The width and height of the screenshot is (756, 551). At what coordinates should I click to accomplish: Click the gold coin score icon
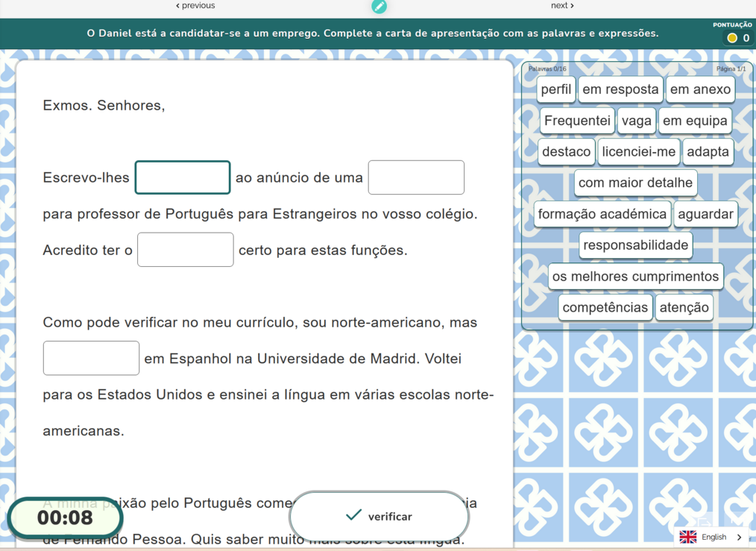[x=732, y=38]
